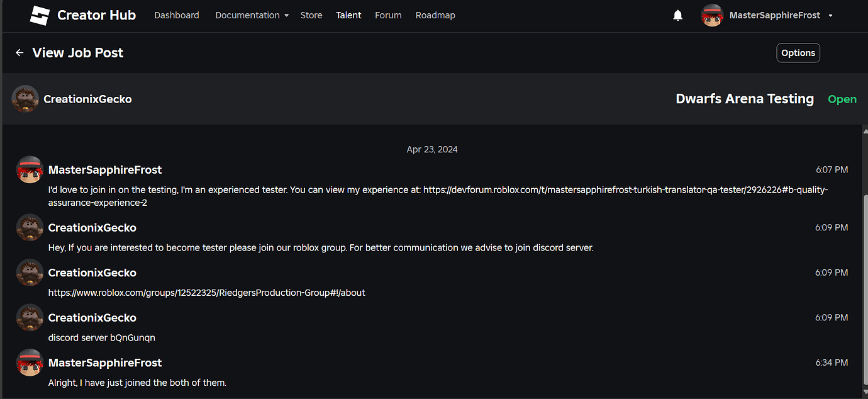868x399 pixels.
Task: Click CreationixGecko's avatar on the 6:09 PM message
Action: point(30,227)
